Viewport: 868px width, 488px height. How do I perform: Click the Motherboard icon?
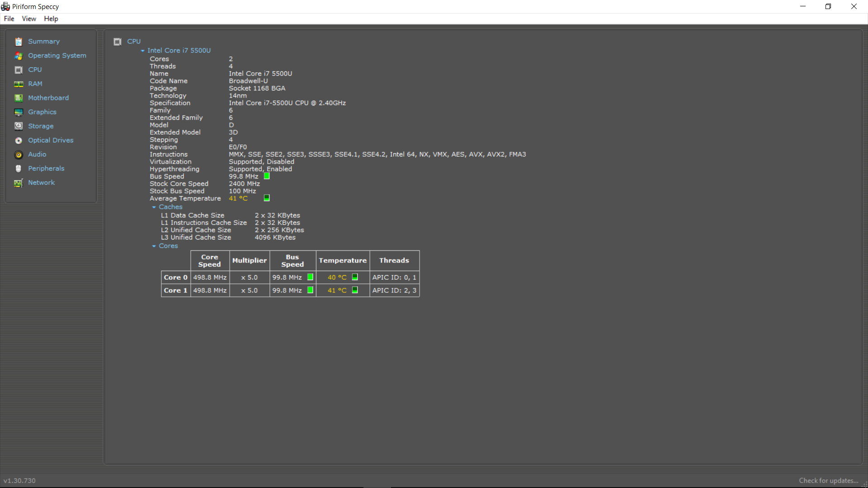tap(19, 98)
